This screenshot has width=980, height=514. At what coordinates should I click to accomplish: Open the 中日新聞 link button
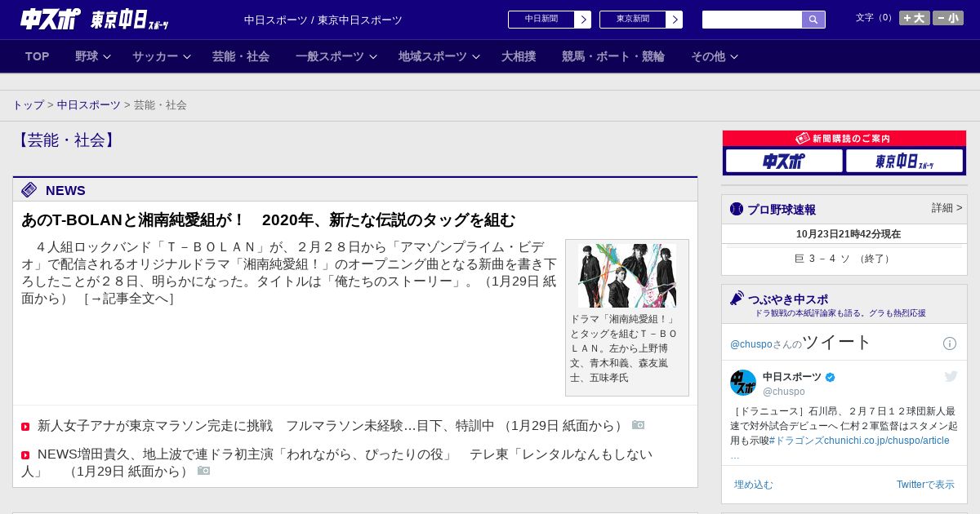(x=541, y=20)
